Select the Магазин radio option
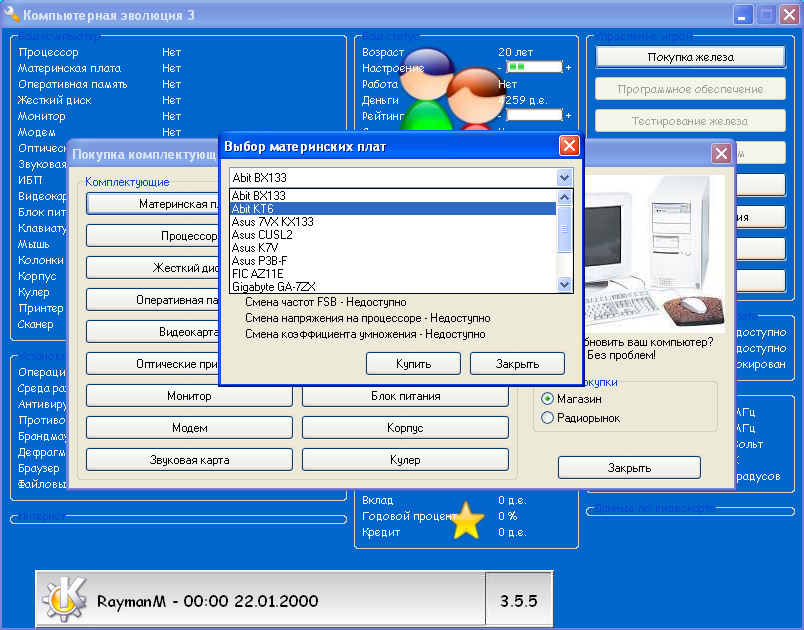 pos(547,398)
